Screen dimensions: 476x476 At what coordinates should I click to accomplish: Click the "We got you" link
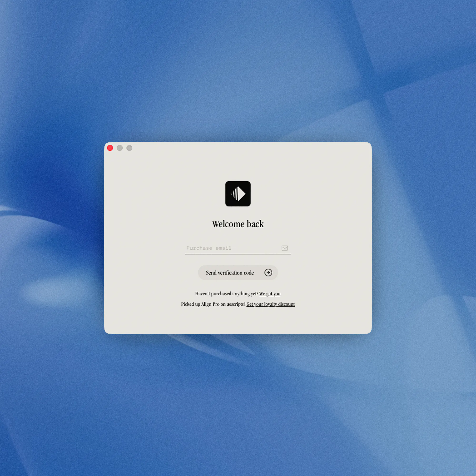coord(270,294)
